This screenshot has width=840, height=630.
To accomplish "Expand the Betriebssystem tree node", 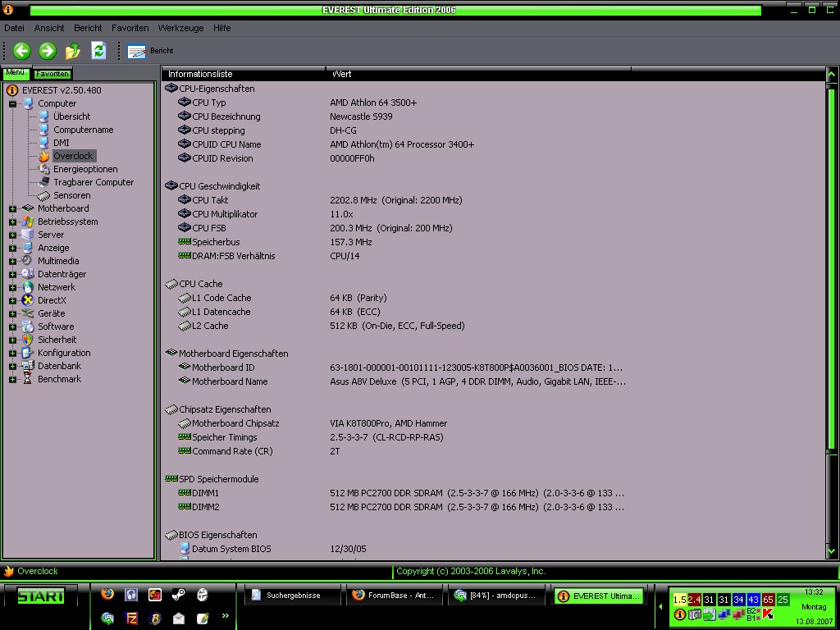I will click(12, 221).
